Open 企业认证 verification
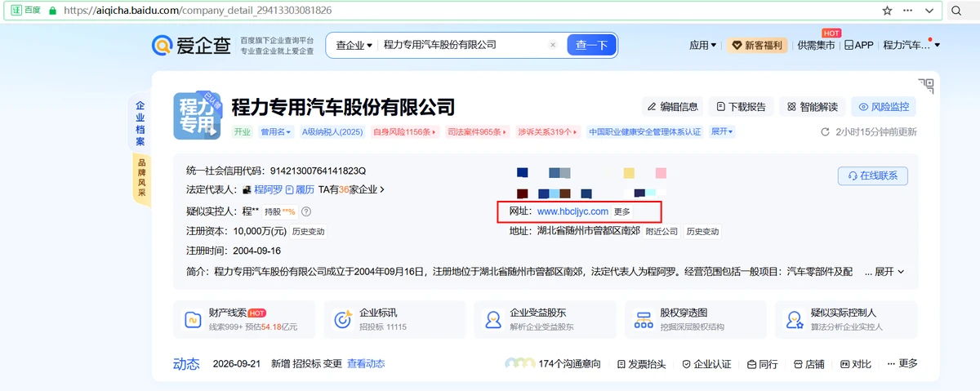The image size is (980, 391). pyautogui.click(x=706, y=363)
